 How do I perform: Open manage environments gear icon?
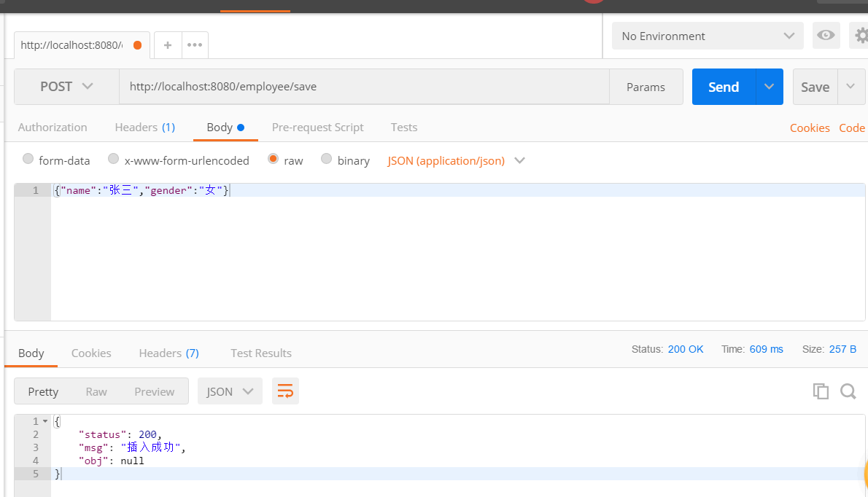pos(861,36)
